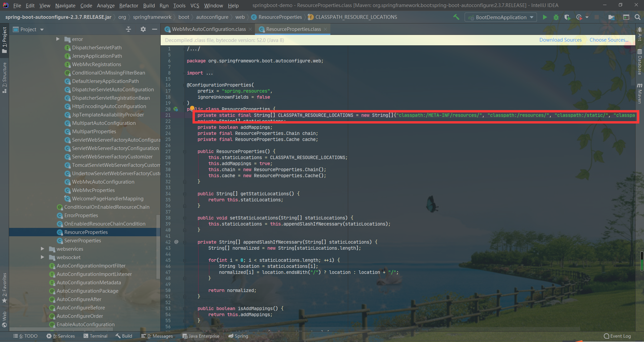644x342 pixels.
Task: Click the Project panel scroll-from-source icon
Action: point(128,30)
